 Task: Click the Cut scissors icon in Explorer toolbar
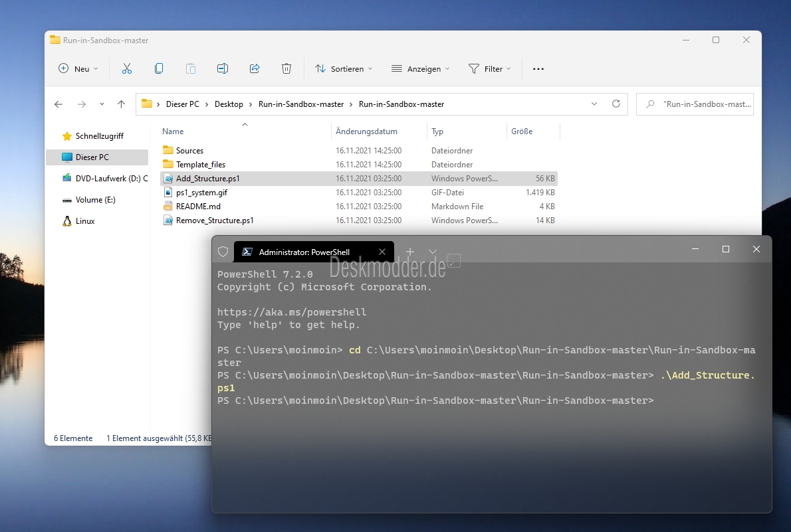point(126,68)
